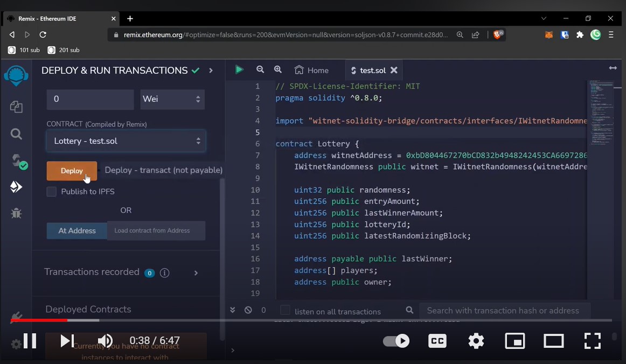Viewport: 626px width, 364px height.
Task: Open Brave Shields lion icon
Action: (x=498, y=34)
